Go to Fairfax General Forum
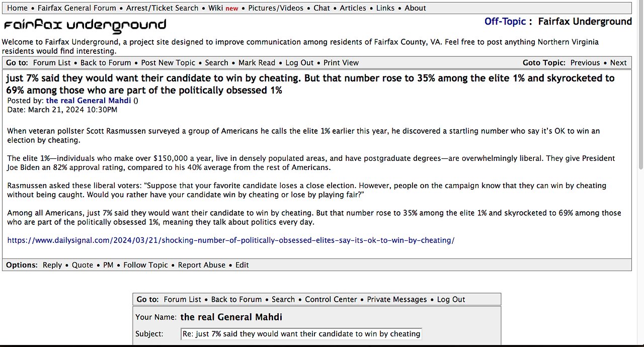This screenshot has height=347, width=644. 77,8
